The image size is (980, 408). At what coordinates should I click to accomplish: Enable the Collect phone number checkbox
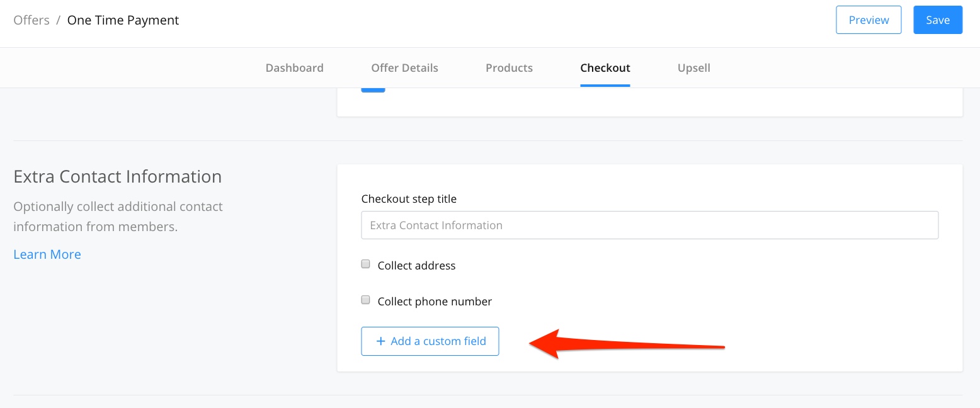tap(365, 300)
